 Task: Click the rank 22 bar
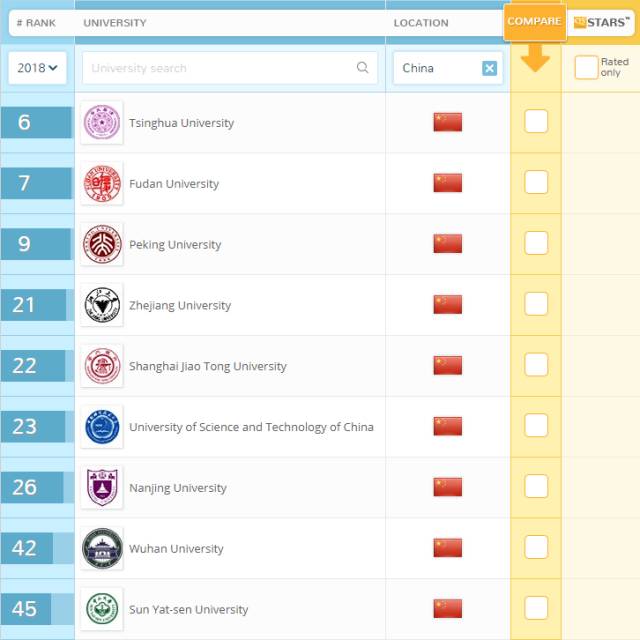pos(33,366)
